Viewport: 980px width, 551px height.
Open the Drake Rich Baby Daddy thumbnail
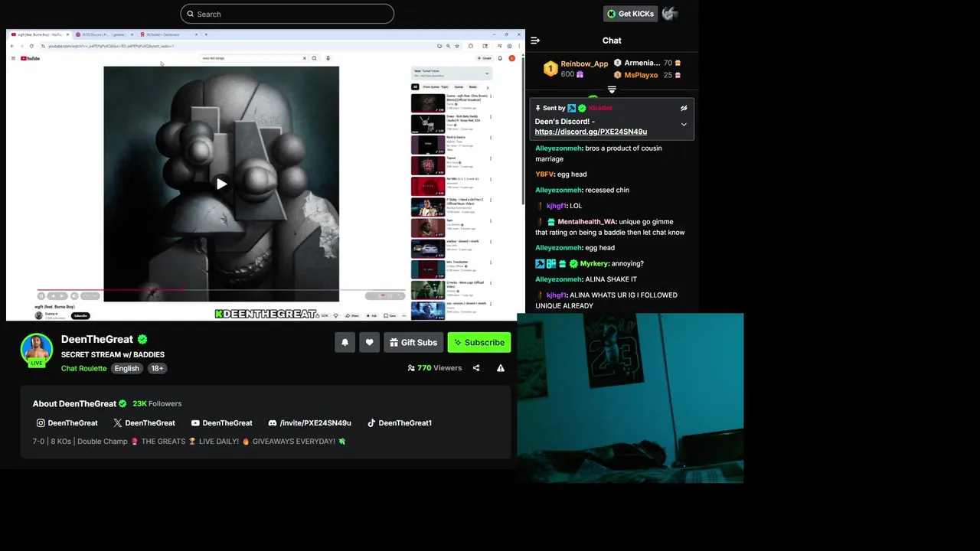pos(427,124)
